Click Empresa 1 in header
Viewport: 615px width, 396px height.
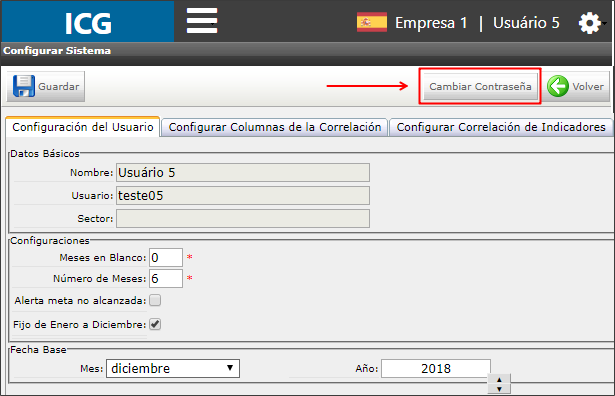click(431, 23)
